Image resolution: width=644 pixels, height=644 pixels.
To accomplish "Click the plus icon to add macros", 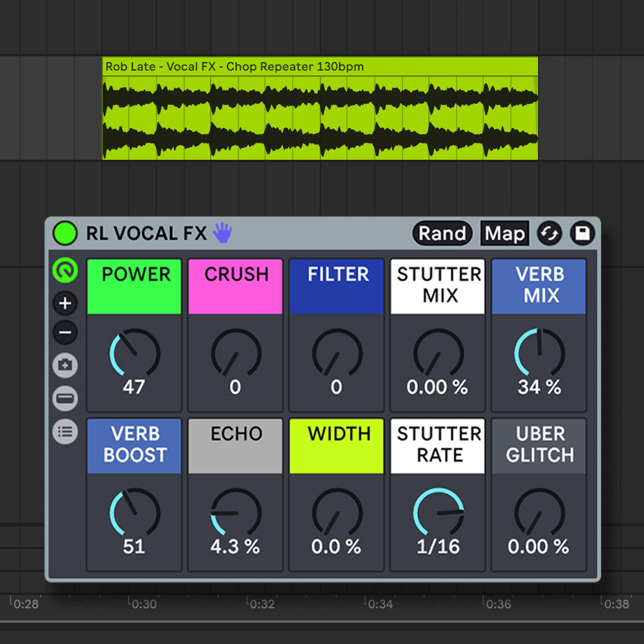I will coord(65,303).
